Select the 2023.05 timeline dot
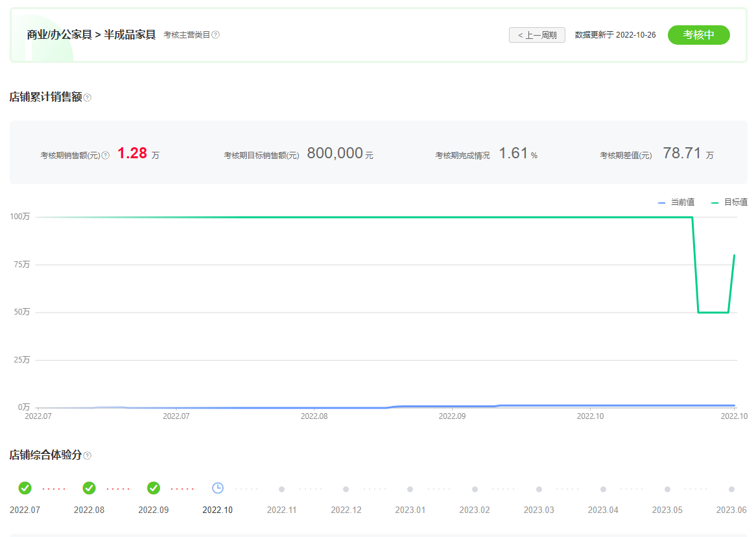 click(667, 489)
